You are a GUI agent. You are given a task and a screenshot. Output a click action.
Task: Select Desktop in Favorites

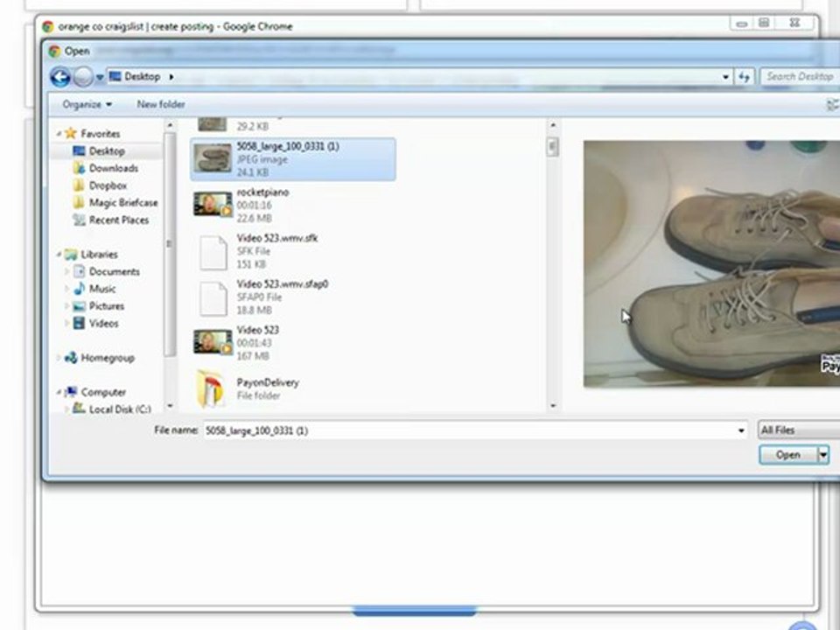tap(106, 151)
